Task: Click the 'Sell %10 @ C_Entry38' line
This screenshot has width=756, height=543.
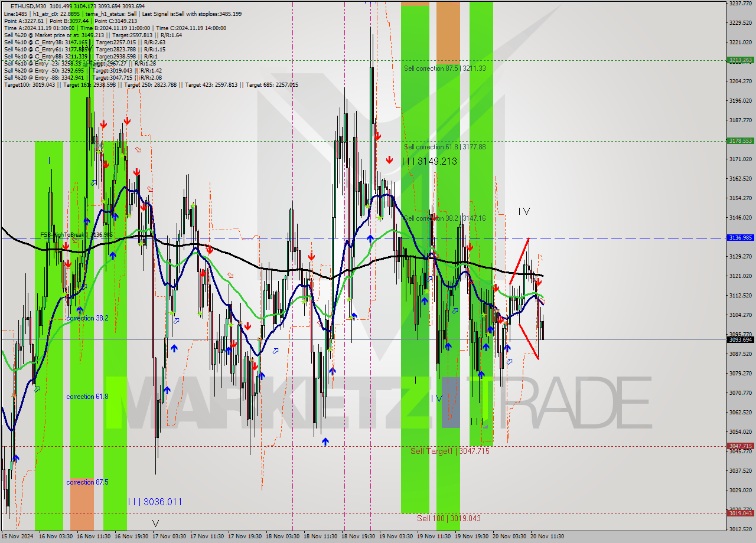Action: 84,42
